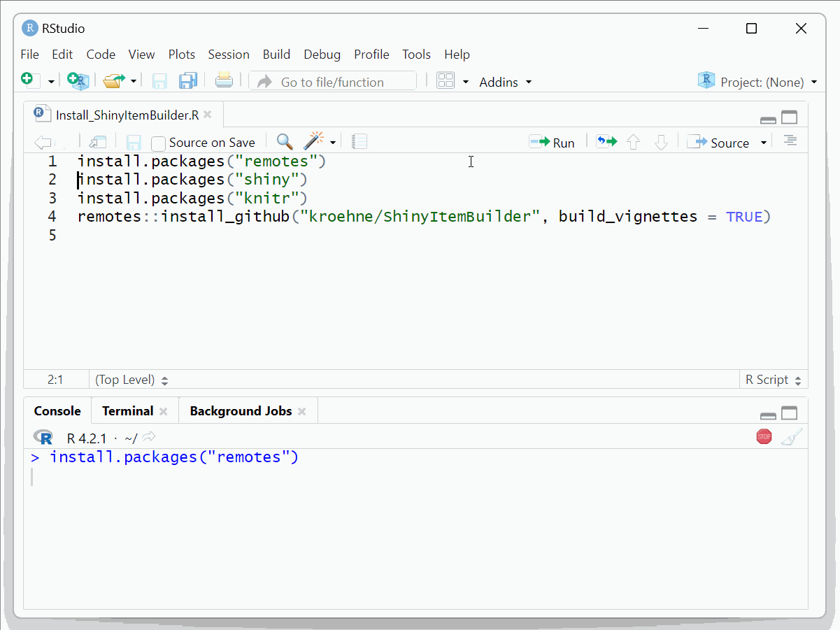Image resolution: width=840 pixels, height=630 pixels.
Task: Click the New File icon
Action: pyautogui.click(x=28, y=80)
